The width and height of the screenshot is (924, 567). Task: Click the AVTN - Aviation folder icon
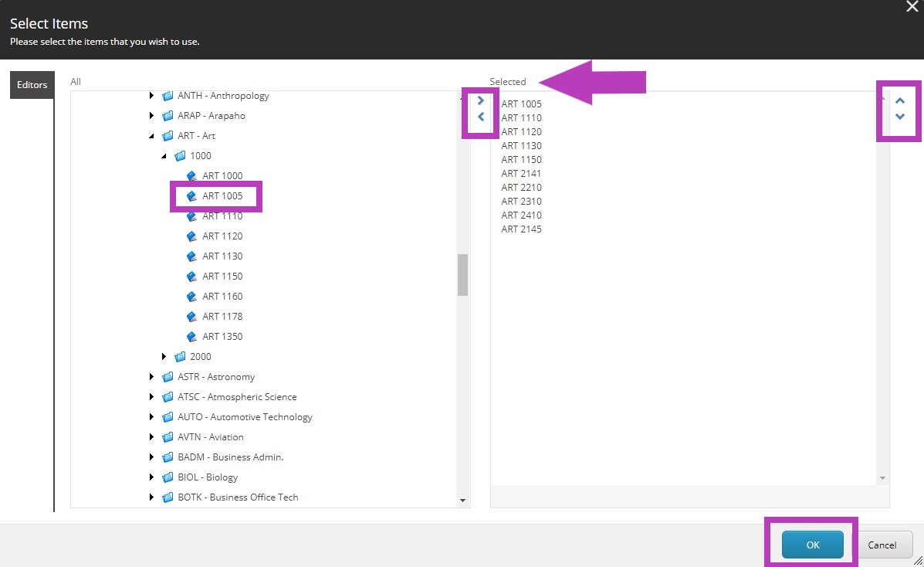(x=168, y=436)
